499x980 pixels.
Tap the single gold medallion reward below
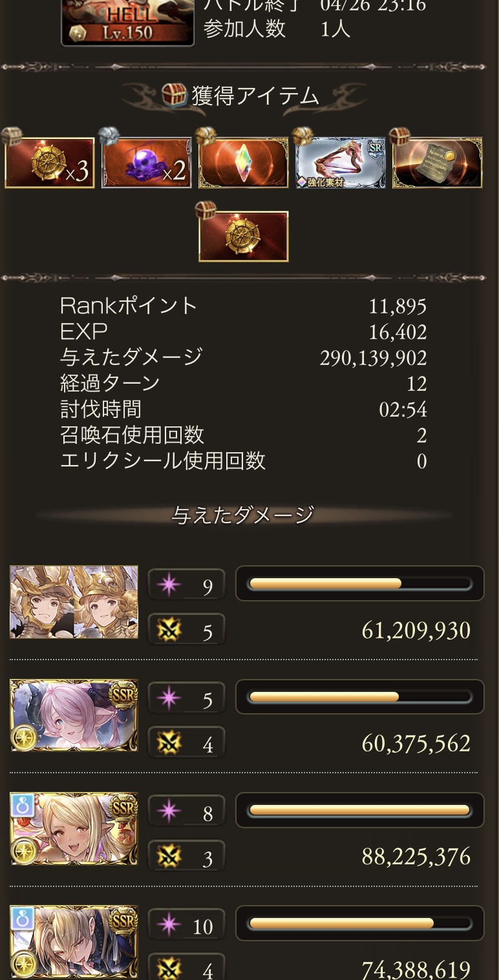click(244, 236)
